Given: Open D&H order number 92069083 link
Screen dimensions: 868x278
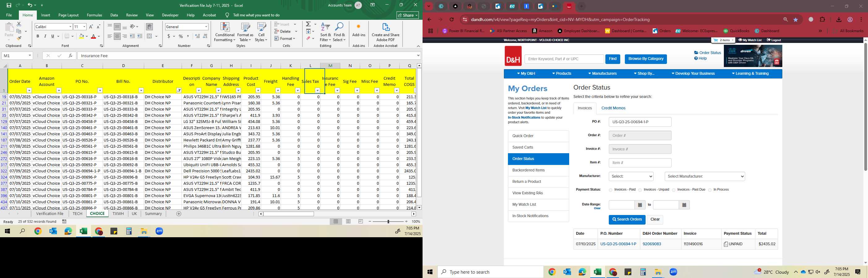Looking at the screenshot, I should tap(652, 244).
